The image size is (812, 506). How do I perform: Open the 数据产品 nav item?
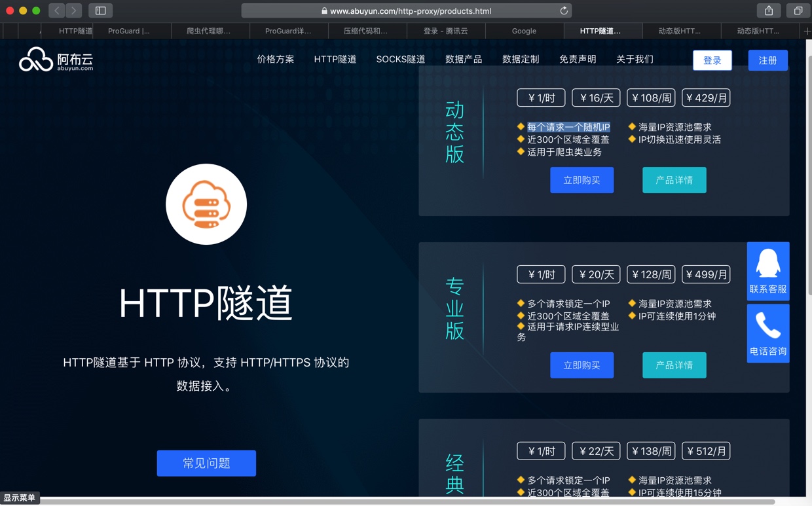[464, 60]
